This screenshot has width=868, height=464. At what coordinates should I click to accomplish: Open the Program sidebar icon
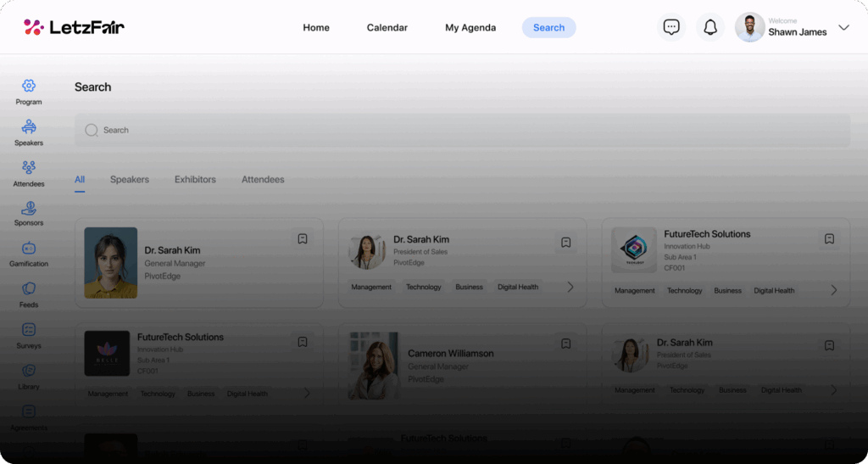click(x=29, y=92)
